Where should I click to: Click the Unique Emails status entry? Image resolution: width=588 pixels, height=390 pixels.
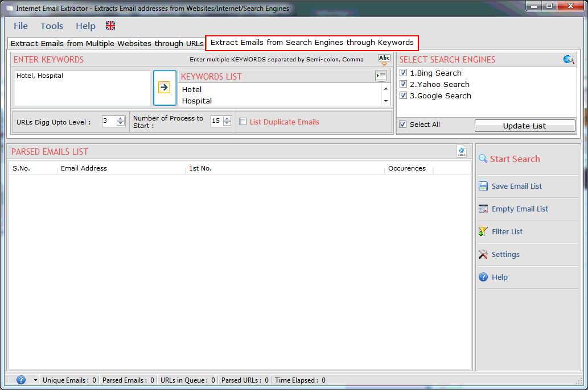pyautogui.click(x=69, y=380)
